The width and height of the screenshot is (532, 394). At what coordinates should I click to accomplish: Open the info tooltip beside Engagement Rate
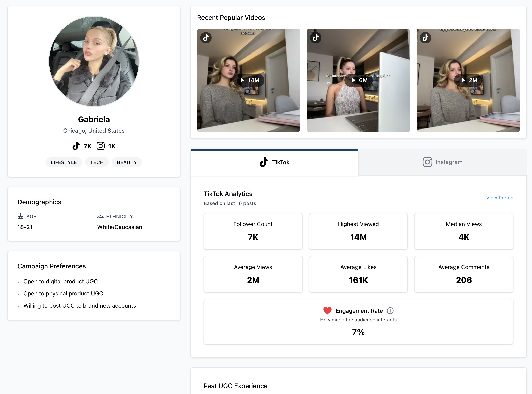coord(390,310)
